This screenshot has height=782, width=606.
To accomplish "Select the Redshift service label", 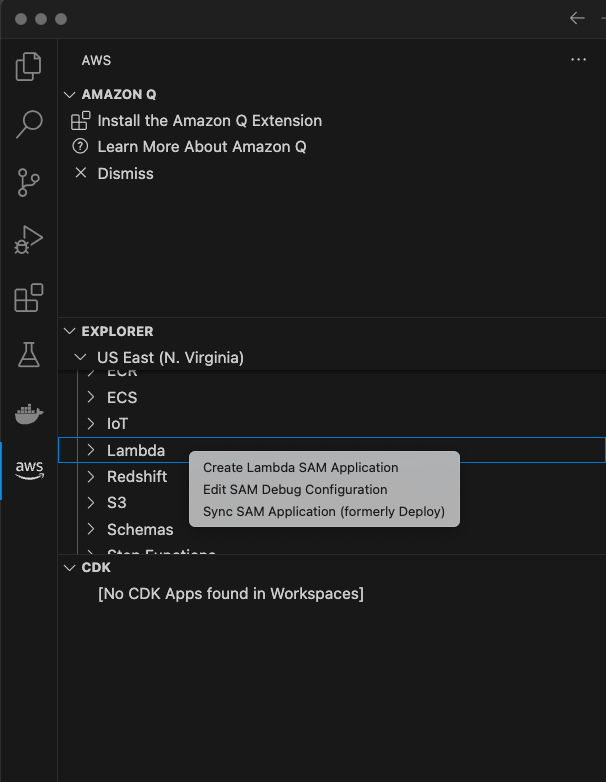I will pos(137,476).
